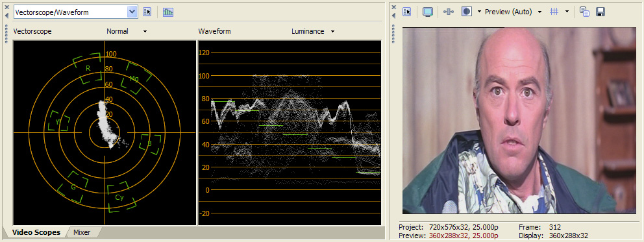Open the split screen view arrow menu
Screen dimensions: 644x242
479,12
